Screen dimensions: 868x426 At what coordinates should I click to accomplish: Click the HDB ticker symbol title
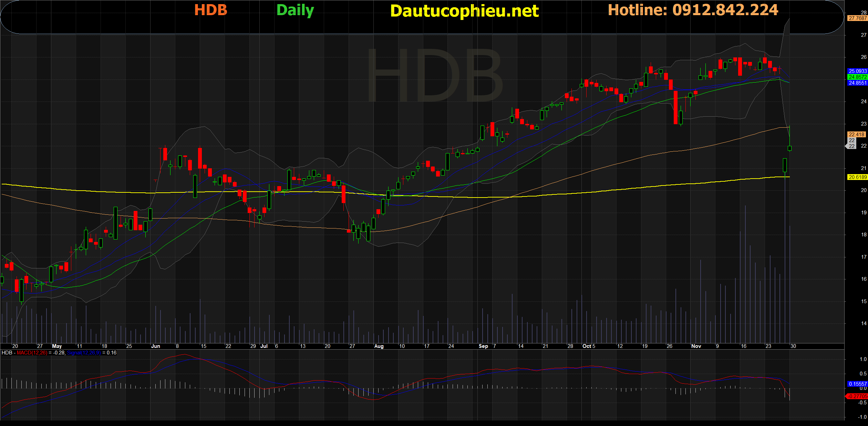coord(211,10)
